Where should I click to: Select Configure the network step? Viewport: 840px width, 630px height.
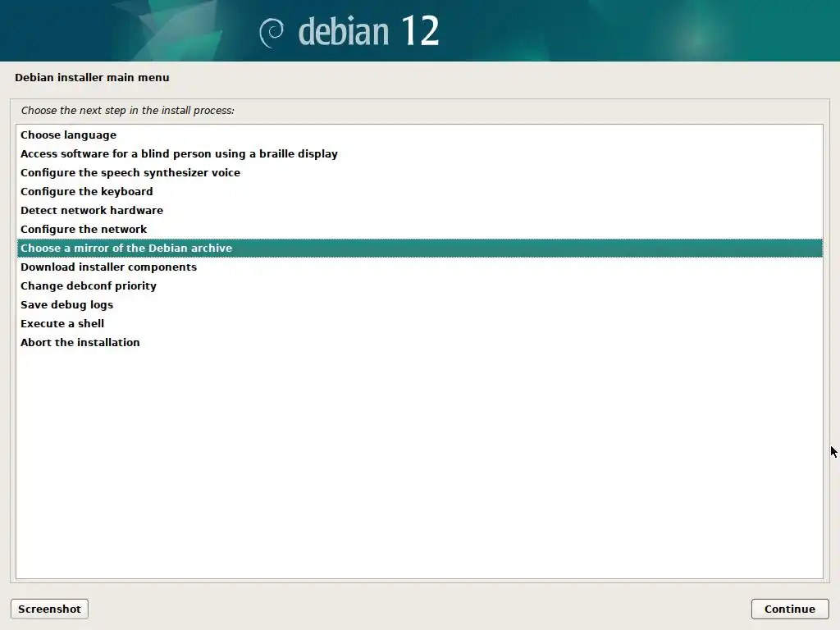tap(419, 230)
